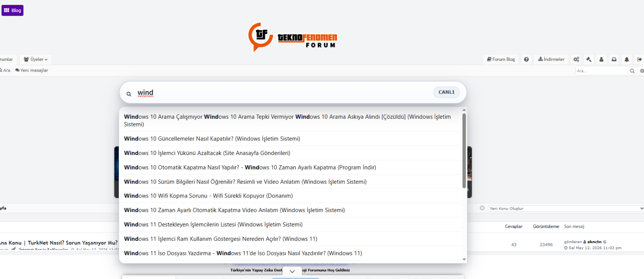The width and height of the screenshot is (644, 279).
Task: Select Windows 10 İşlemci Yükünü Azaltacak result
Action: 290,153
